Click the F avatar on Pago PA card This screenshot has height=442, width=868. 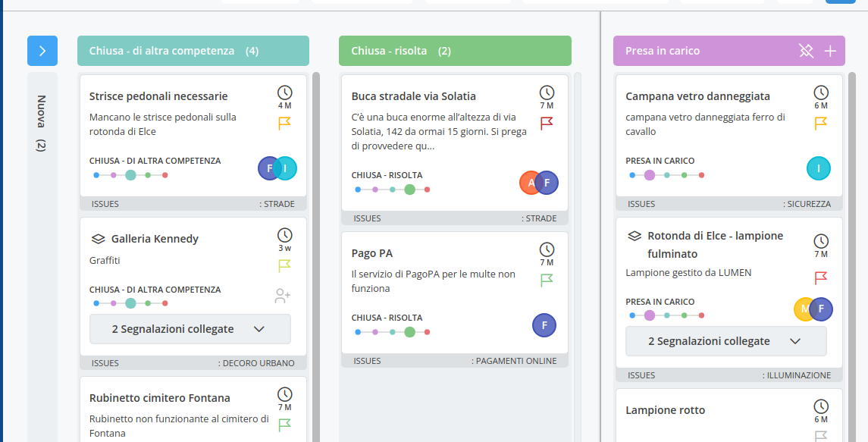[x=544, y=325]
